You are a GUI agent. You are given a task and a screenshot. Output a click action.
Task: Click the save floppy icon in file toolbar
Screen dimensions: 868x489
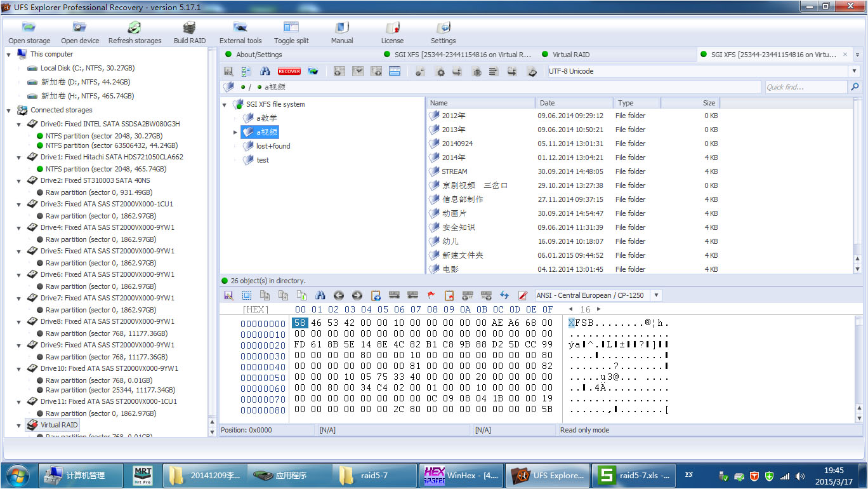[228, 71]
